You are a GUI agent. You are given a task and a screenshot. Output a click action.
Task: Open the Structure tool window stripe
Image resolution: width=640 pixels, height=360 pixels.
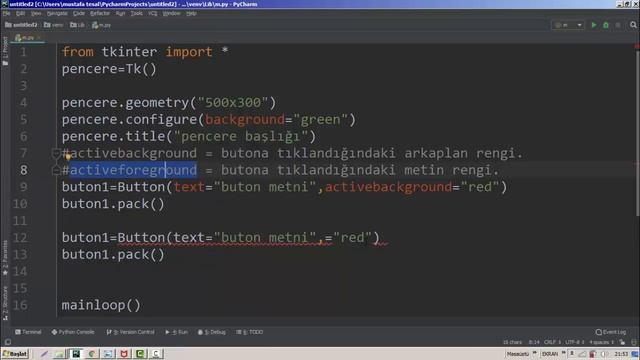(x=5, y=302)
